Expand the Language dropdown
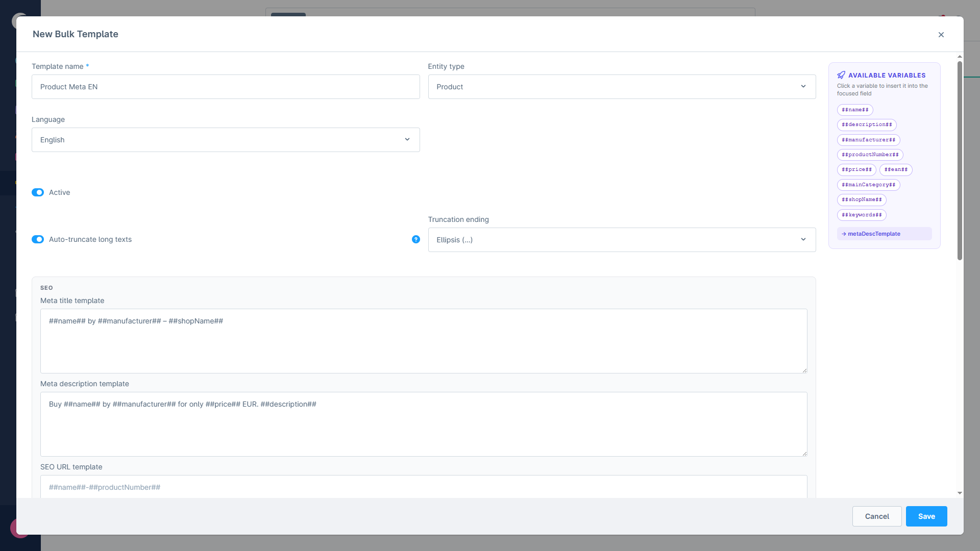The width and height of the screenshot is (980, 551). pyautogui.click(x=225, y=140)
